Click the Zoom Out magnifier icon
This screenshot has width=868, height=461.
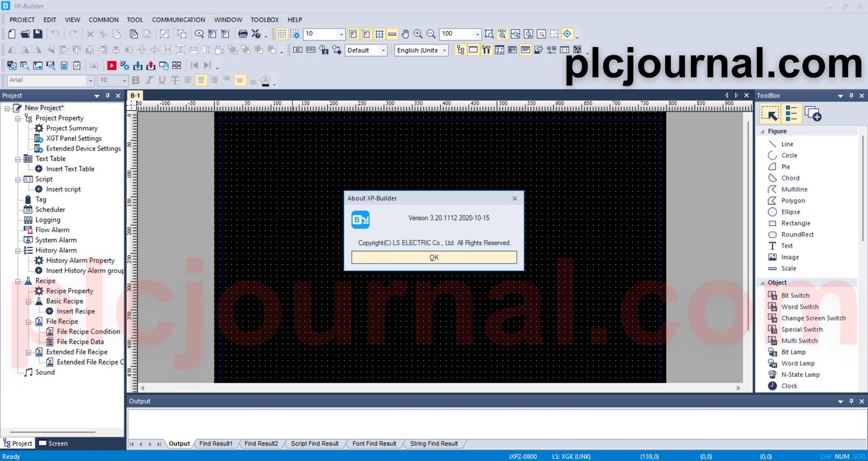431,34
